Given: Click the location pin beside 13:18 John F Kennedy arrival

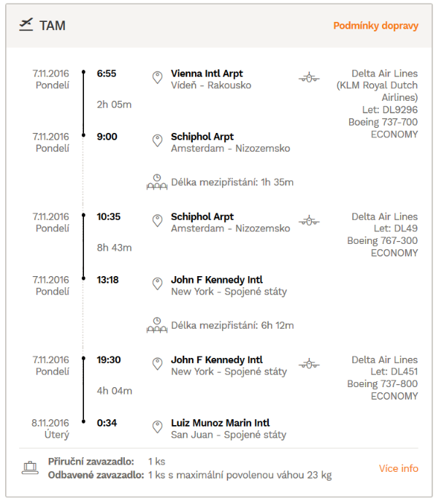Looking at the screenshot, I should tap(157, 284).
